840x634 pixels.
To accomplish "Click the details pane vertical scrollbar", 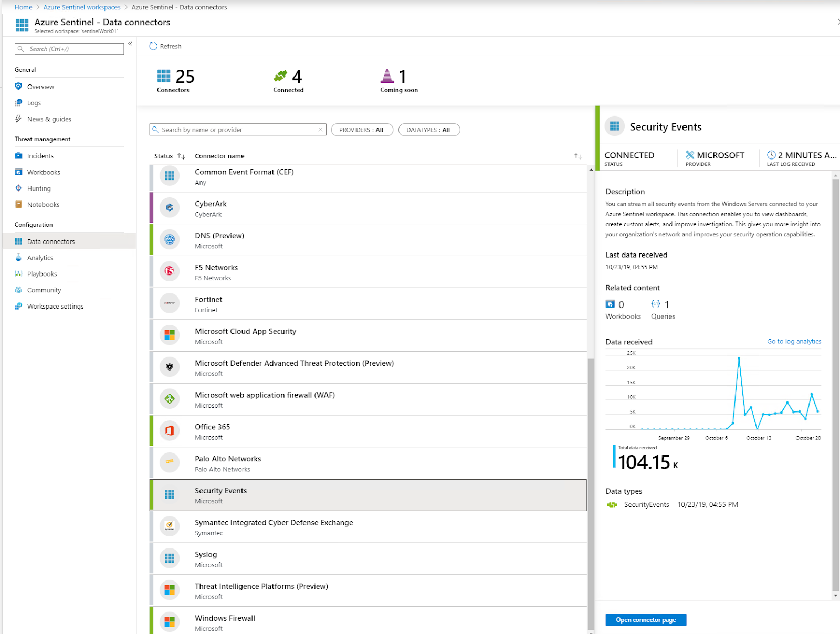I will pyautogui.click(x=835, y=386).
